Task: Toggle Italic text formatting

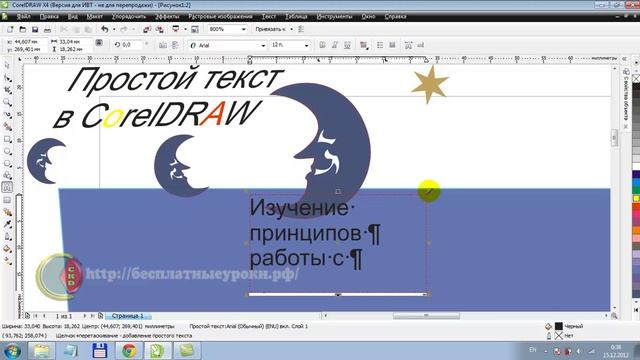Action: coord(335,45)
